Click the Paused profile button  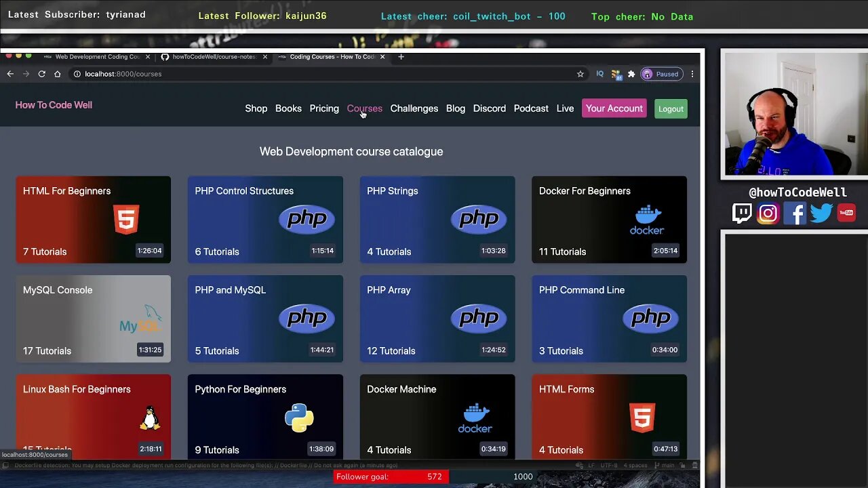point(661,74)
